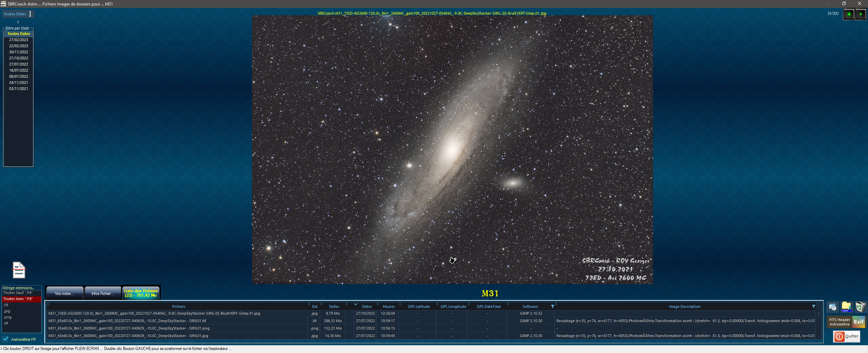Toggle sort arrows at the table's left corner
This screenshot has height=353, width=868.
coord(48,304)
